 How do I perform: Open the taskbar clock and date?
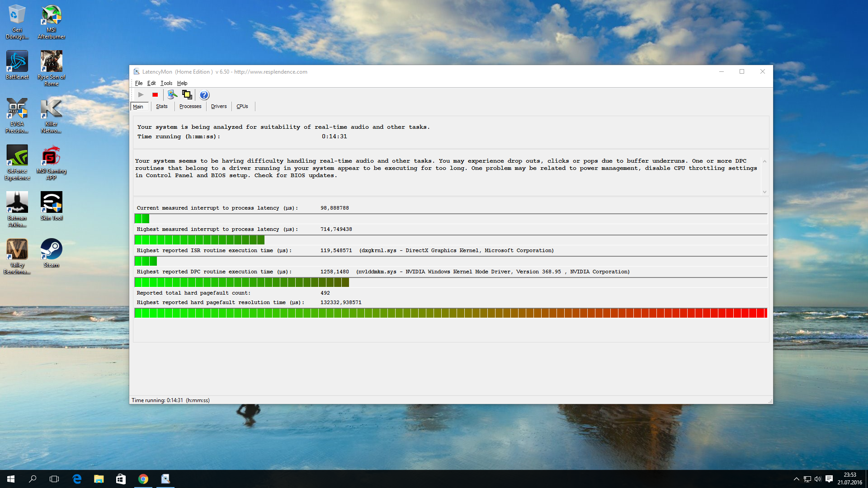pyautogui.click(x=850, y=479)
